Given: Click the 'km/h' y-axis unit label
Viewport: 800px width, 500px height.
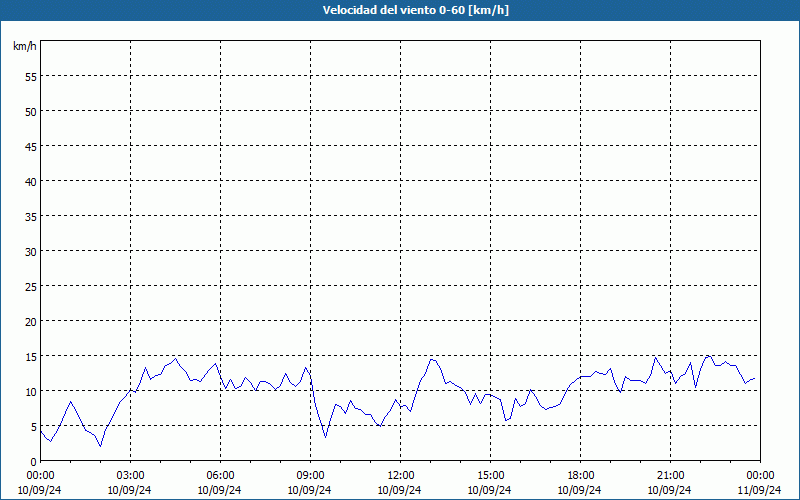Looking at the screenshot, I should [x=24, y=46].
